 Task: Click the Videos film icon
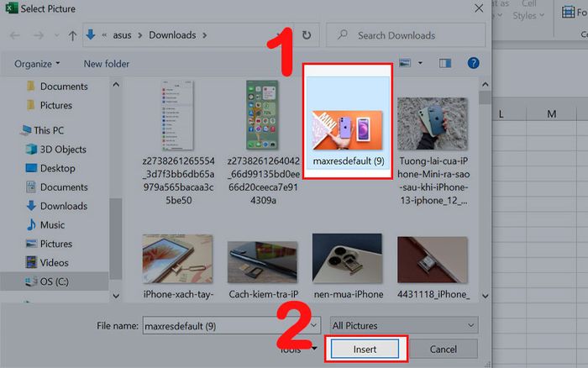pos(31,262)
